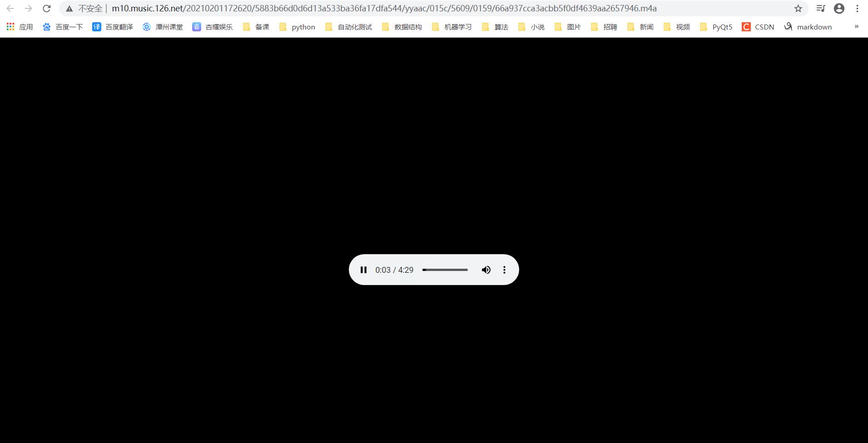
Task: Reload the current page
Action: (x=46, y=8)
